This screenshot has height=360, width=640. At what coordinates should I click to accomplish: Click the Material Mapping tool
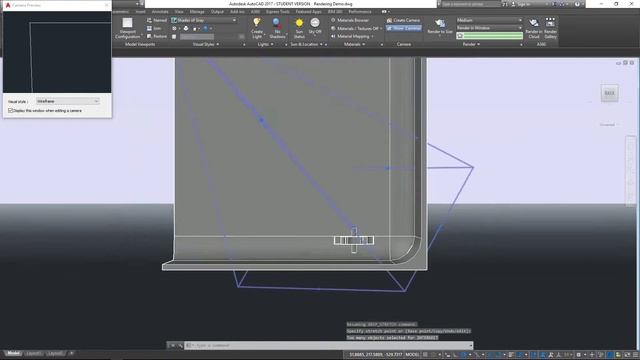351,36
